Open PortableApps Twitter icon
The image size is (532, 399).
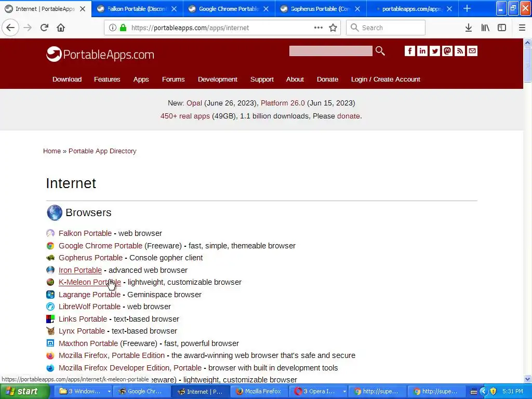(435, 51)
